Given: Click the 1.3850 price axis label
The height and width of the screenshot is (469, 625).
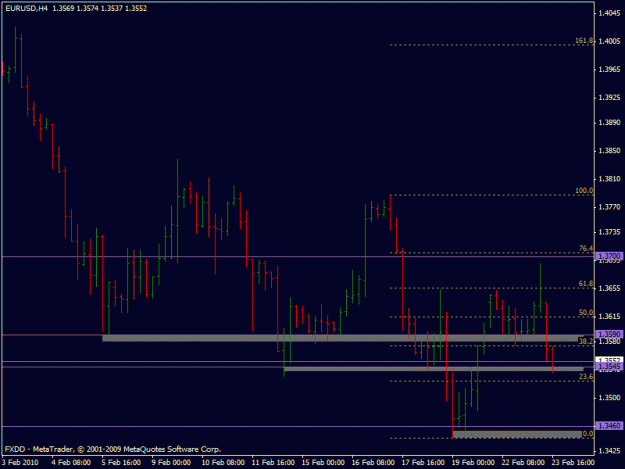Looking at the screenshot, I should click(609, 151).
